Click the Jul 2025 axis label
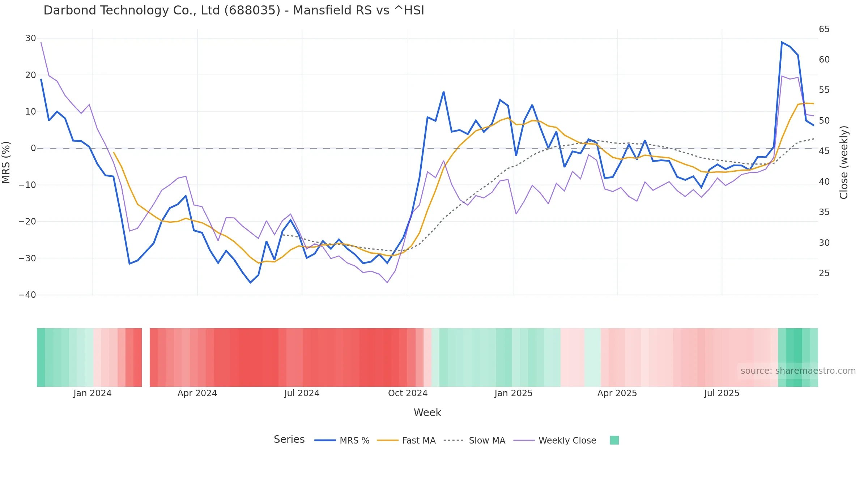The width and height of the screenshot is (868, 488). pos(722,393)
